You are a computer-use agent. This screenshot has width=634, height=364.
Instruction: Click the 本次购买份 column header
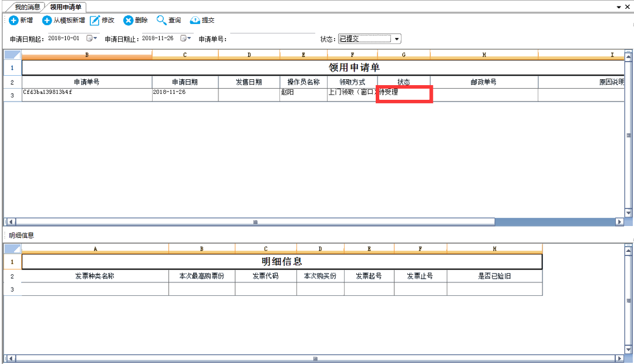(x=321, y=277)
